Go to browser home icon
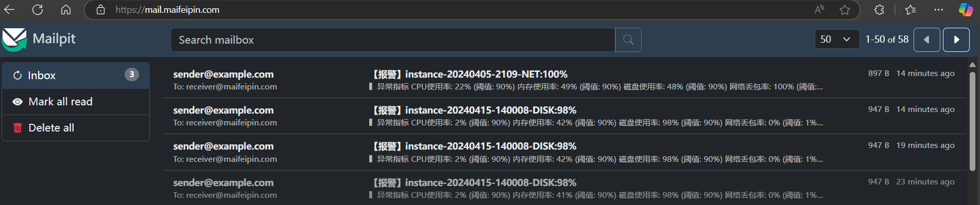This screenshot has width=980, height=205. click(66, 10)
